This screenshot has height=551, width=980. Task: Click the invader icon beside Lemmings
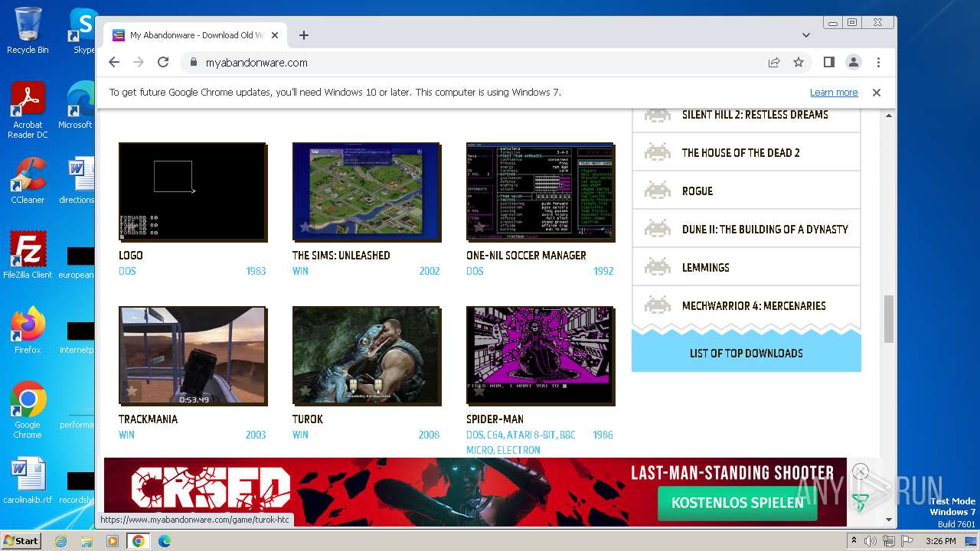tap(657, 267)
